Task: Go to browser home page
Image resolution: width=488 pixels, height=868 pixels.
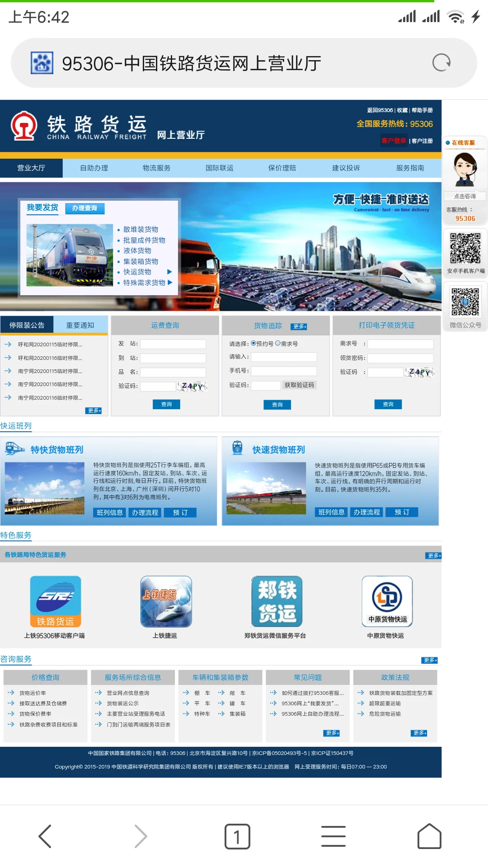Action: pos(429,836)
